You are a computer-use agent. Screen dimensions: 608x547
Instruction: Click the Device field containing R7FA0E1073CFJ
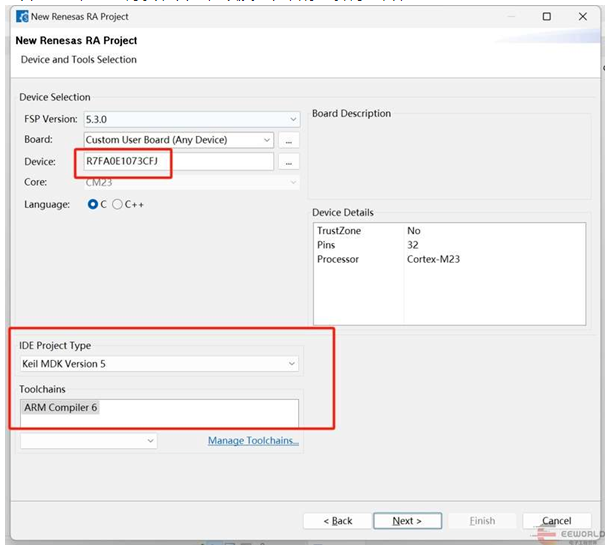pyautogui.click(x=176, y=161)
